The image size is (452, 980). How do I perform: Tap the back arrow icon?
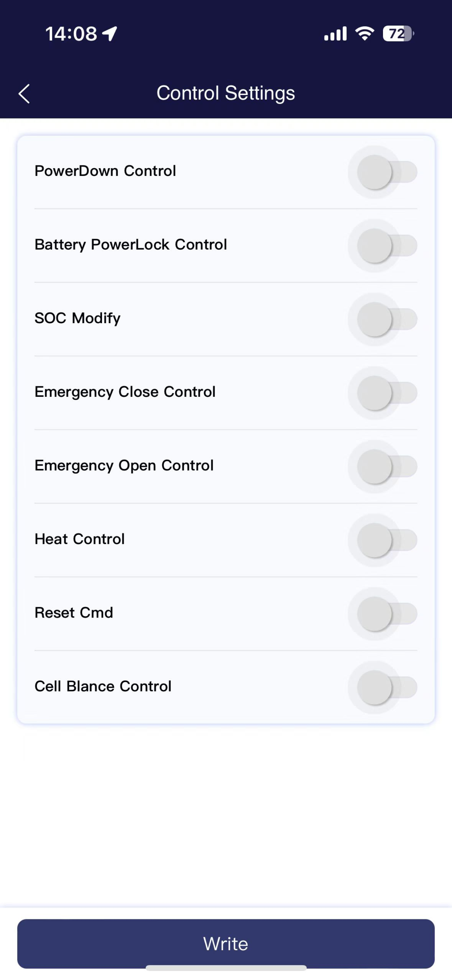point(24,94)
